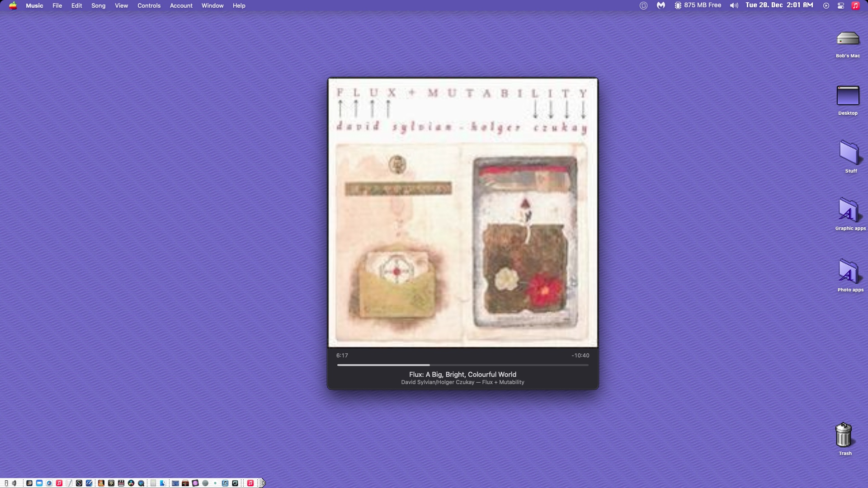Open the red toolbox app in dock
The image size is (868, 488).
coord(185,483)
